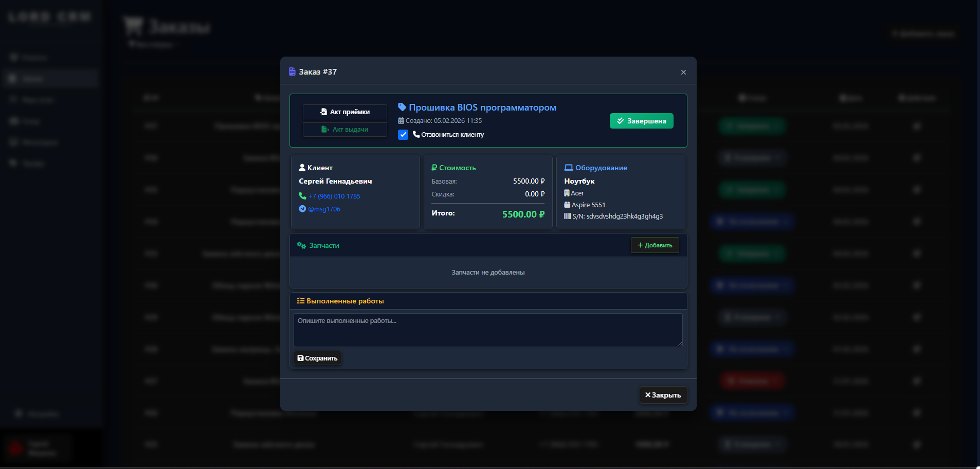The height and width of the screenshot is (469, 980).
Task: Click the gears icon beside Запчасти
Action: point(301,245)
